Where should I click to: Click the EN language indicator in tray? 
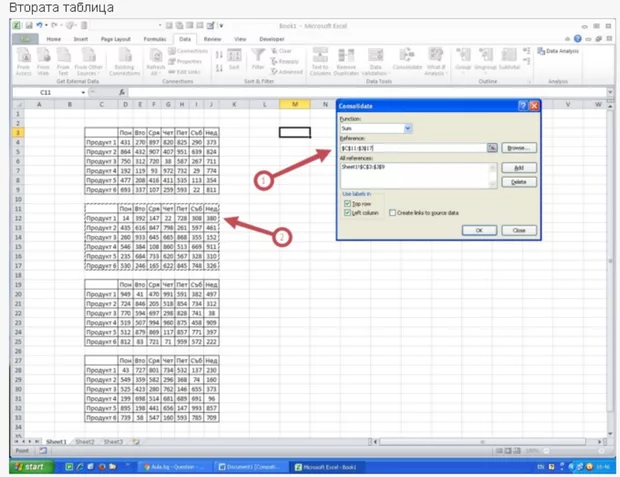pos(541,467)
